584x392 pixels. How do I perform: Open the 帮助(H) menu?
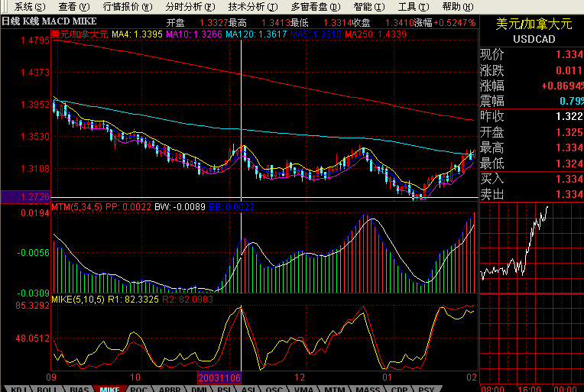point(458,7)
